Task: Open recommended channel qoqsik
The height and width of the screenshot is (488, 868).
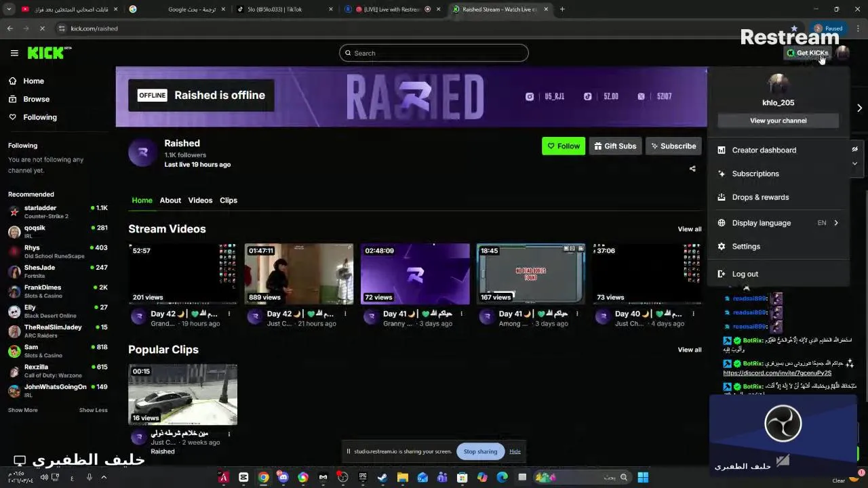Action: 58,232
